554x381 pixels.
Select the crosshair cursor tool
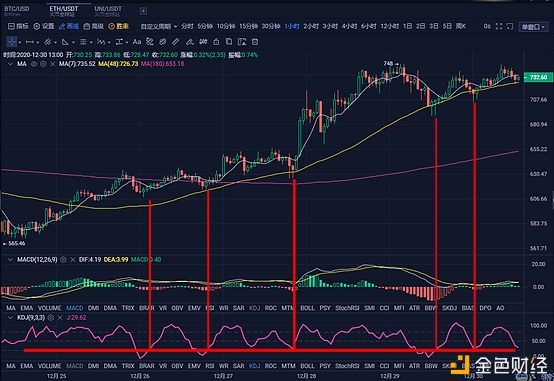[12, 42]
